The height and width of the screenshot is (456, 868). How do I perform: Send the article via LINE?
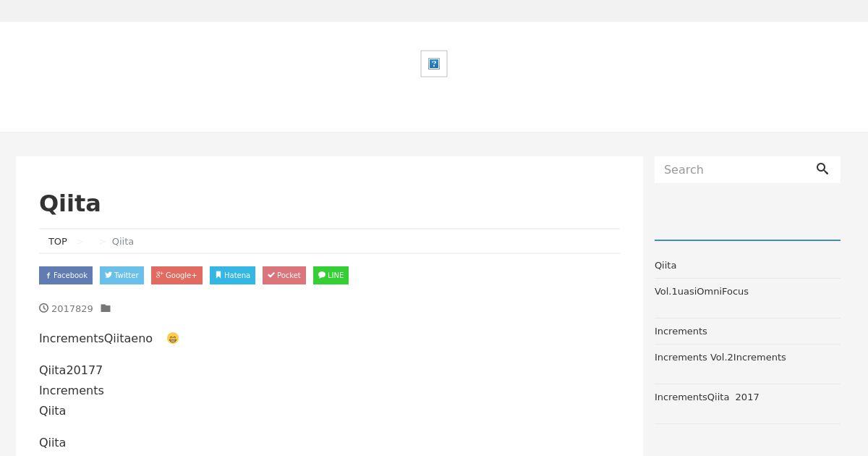pyautogui.click(x=331, y=275)
